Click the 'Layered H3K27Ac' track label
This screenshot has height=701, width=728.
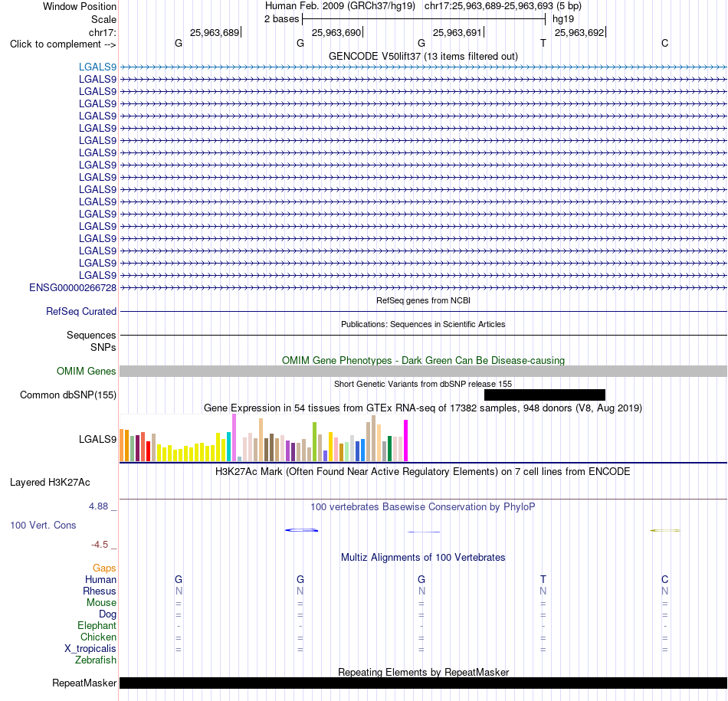(x=50, y=483)
